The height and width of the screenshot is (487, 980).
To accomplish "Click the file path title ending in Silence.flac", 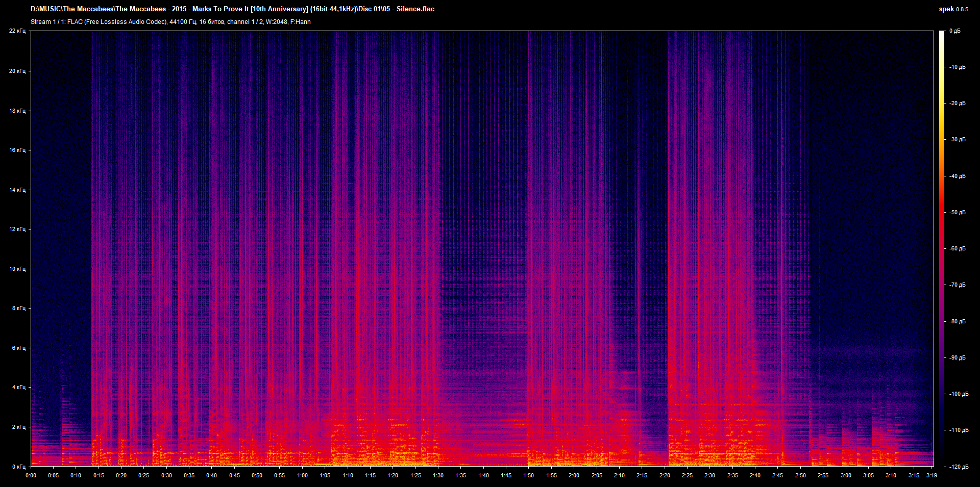I will click(x=232, y=9).
